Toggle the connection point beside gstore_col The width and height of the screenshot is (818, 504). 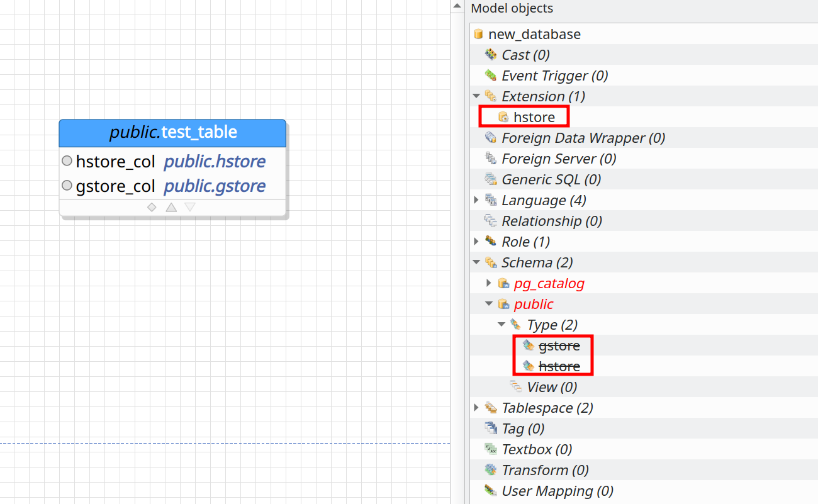coord(67,185)
